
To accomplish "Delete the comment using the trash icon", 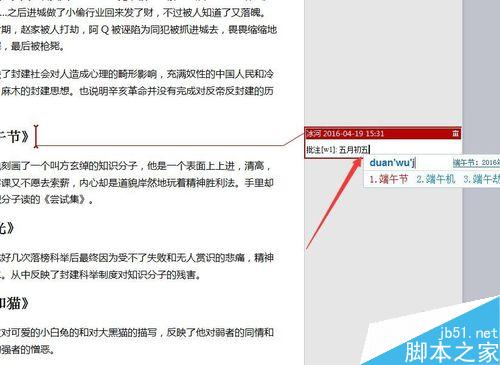I will coord(455,134).
